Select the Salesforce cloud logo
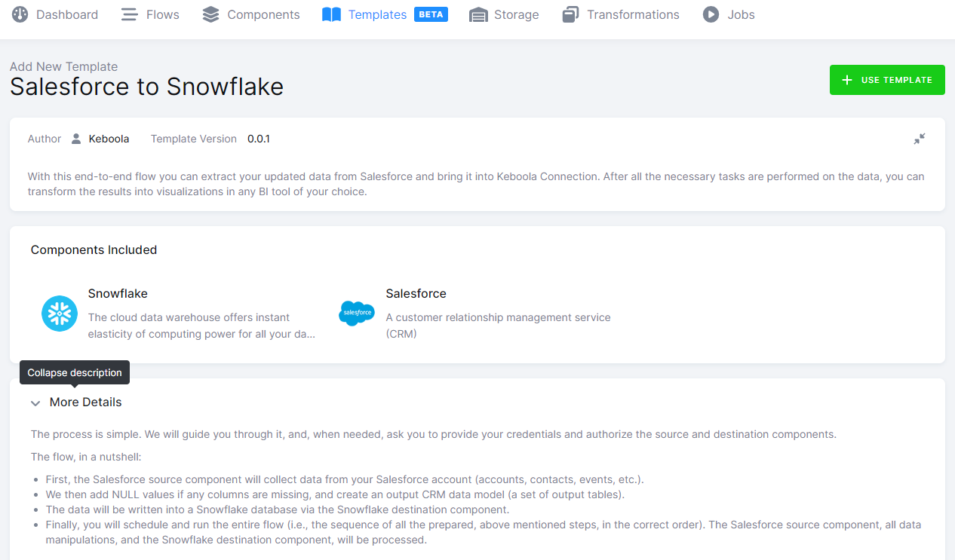 (x=356, y=313)
